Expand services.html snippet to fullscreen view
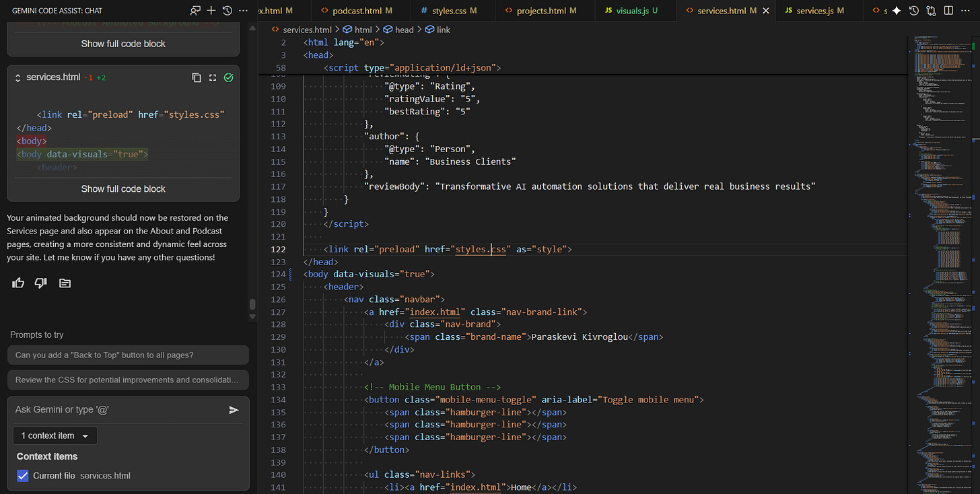 point(213,77)
